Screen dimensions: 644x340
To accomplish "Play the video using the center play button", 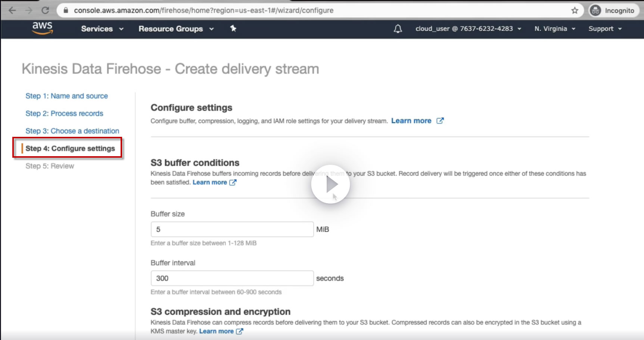I will pos(330,184).
